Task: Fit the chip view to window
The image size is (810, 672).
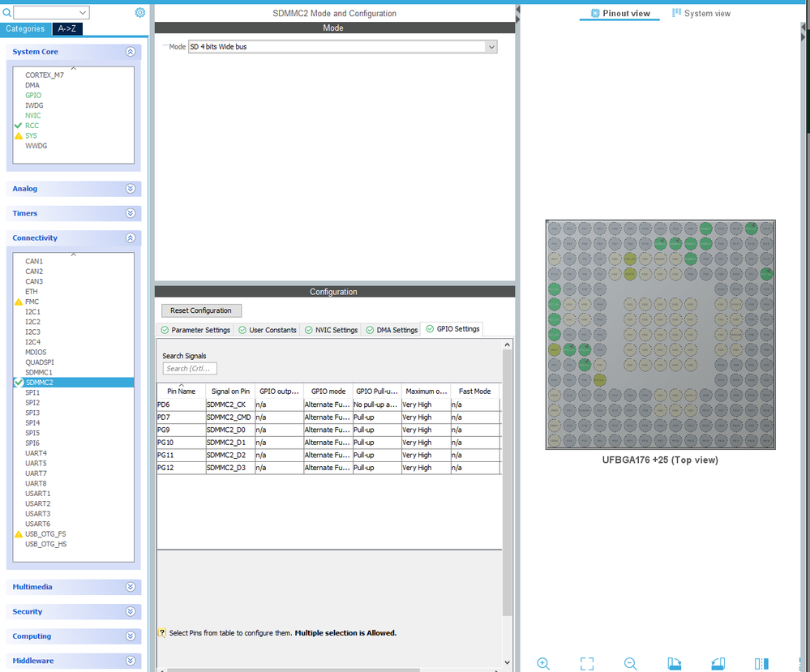Action: [587, 663]
